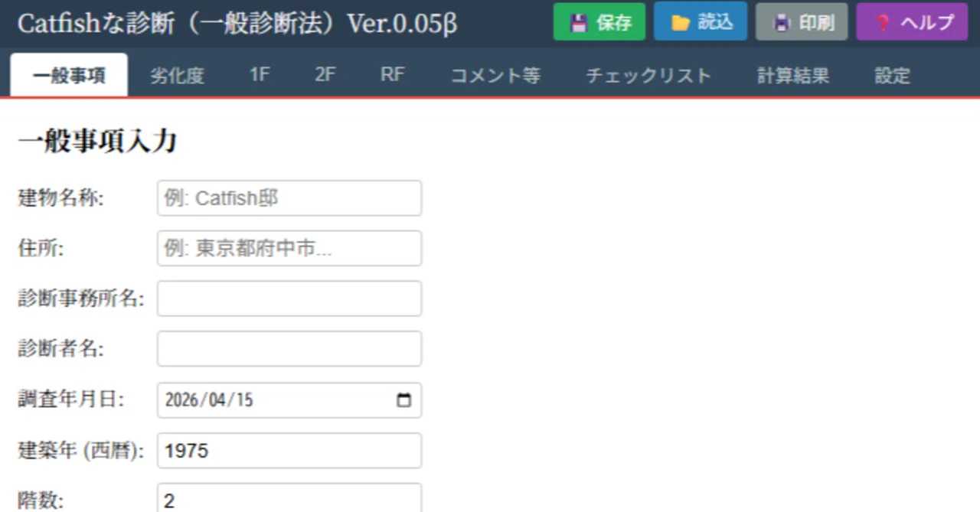Viewport: 980px width, 512px height.
Task: Open the calendar picker in 調査年月日
Action: tap(404, 400)
